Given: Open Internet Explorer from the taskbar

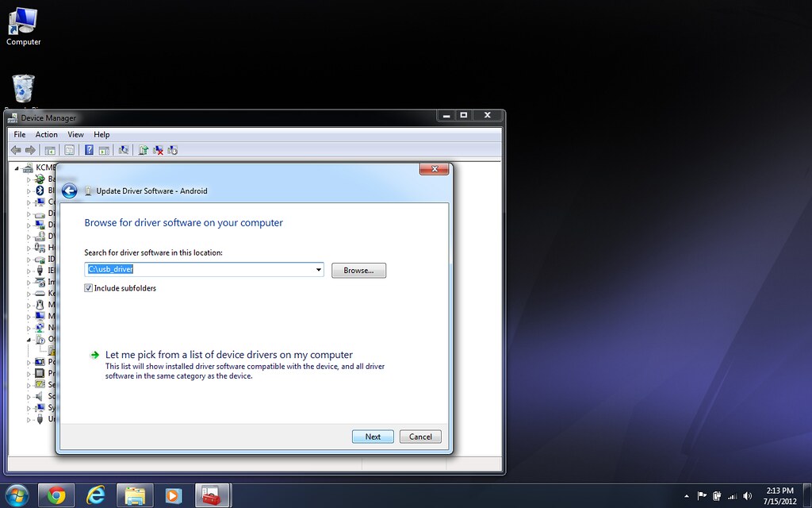Looking at the screenshot, I should (x=96, y=495).
